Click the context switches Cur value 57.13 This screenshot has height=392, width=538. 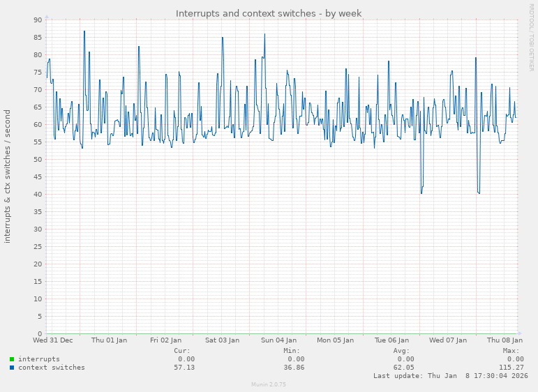click(184, 368)
